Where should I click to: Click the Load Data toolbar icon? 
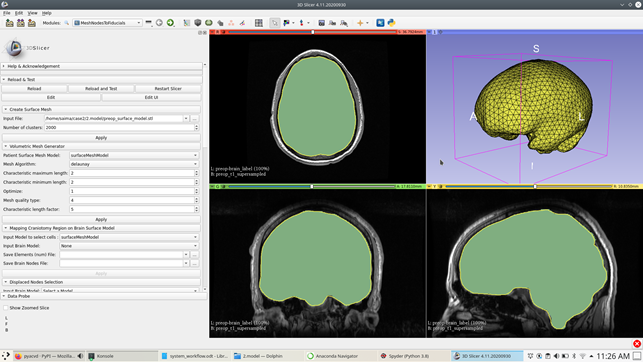9,23
